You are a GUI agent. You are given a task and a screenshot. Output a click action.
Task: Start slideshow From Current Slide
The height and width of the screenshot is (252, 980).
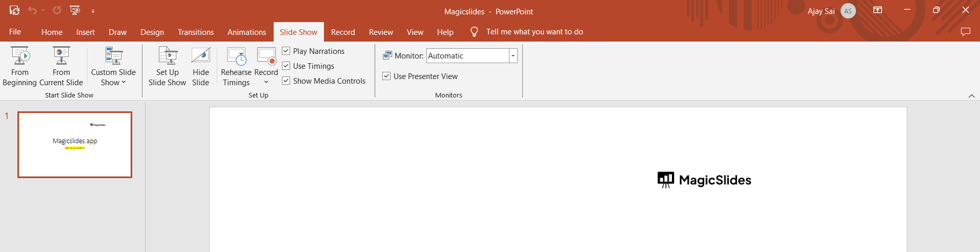pos(61,66)
